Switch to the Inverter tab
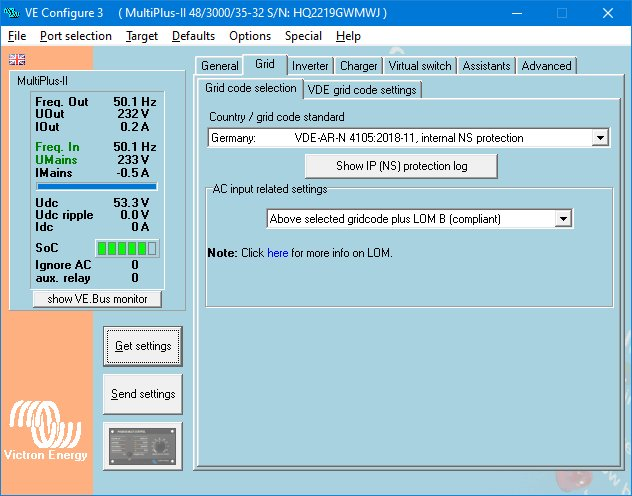 click(x=310, y=66)
